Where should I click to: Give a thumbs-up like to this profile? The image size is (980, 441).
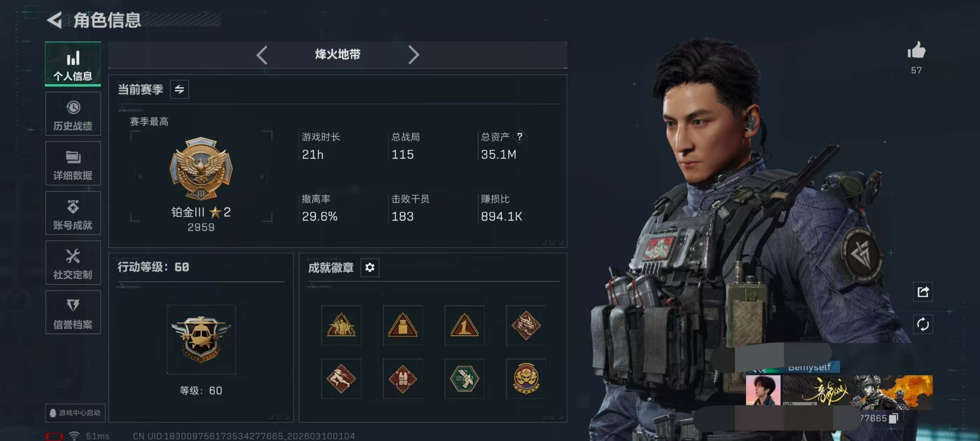click(916, 50)
